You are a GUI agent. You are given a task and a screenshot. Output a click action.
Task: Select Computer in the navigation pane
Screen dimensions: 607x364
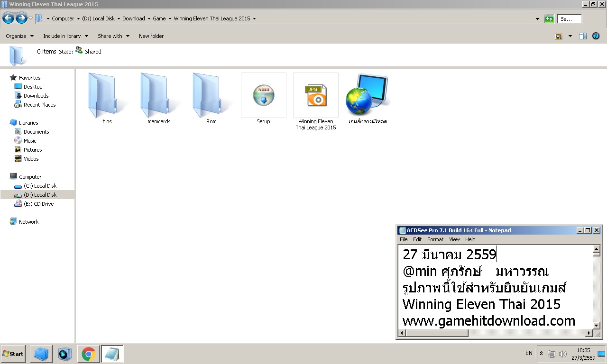click(30, 177)
